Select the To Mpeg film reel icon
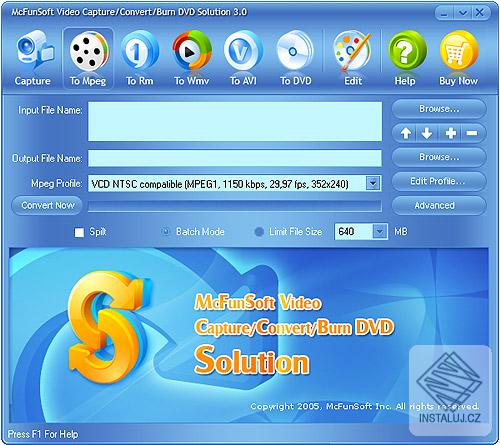Image resolution: width=500 pixels, height=445 pixels. click(88, 58)
